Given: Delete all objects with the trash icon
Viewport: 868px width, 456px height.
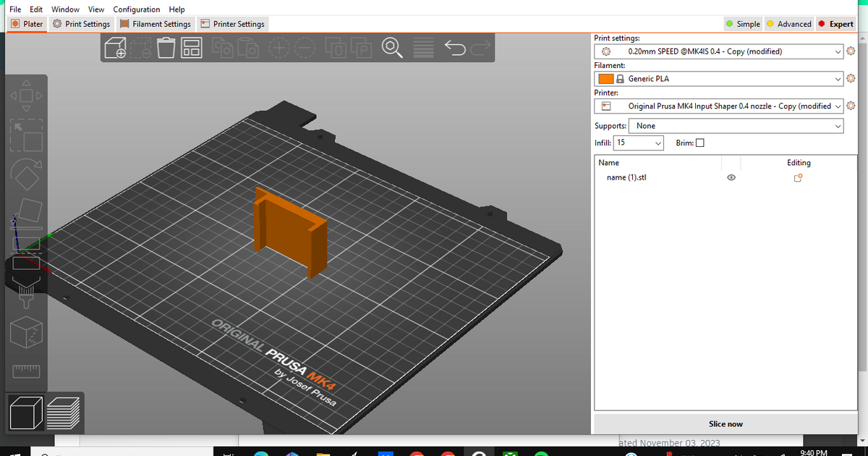Looking at the screenshot, I should pos(166,47).
